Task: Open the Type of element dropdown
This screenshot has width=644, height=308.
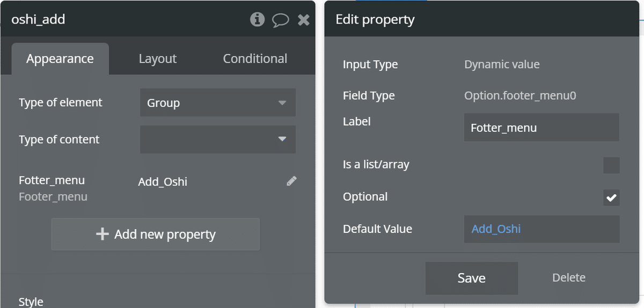Action: point(218,102)
